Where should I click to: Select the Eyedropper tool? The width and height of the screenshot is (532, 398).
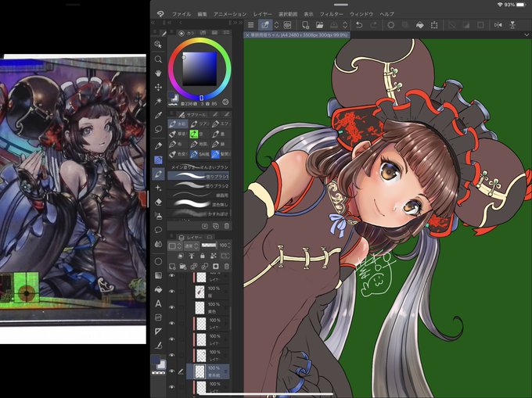158,115
